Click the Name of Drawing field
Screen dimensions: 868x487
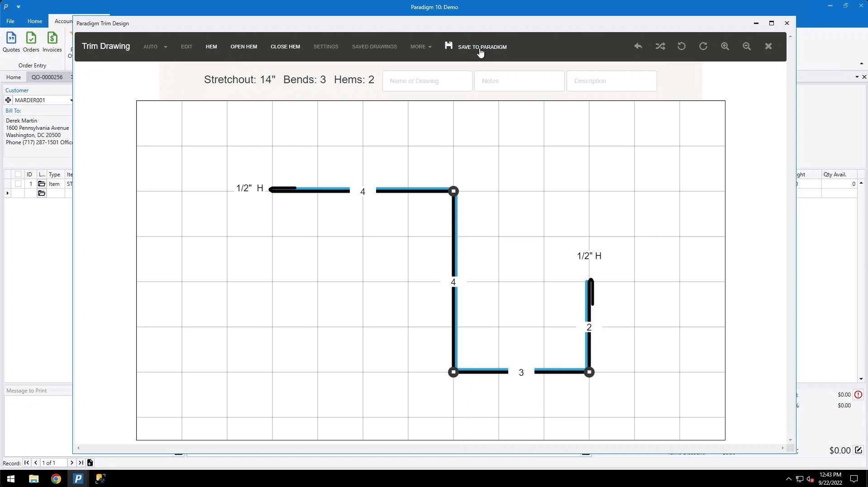pos(427,81)
